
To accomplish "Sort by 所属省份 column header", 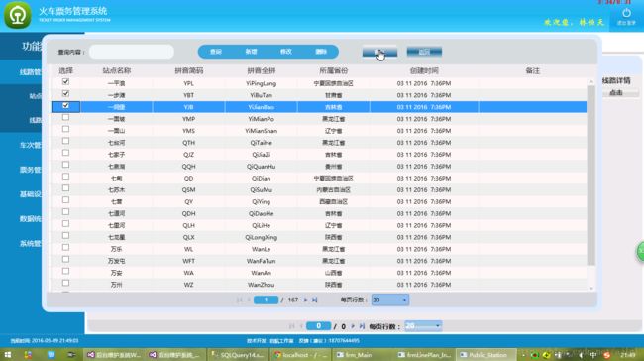I will (334, 70).
